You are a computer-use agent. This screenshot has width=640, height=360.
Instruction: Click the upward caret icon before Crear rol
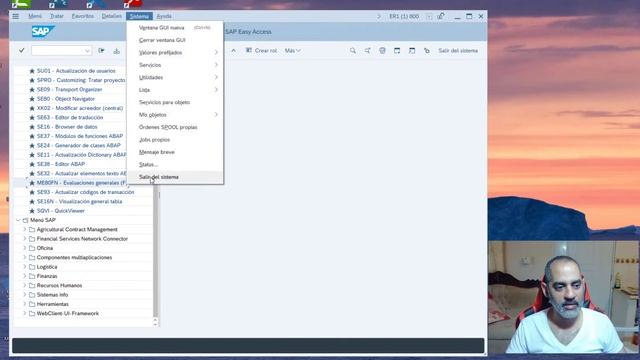pyautogui.click(x=233, y=51)
